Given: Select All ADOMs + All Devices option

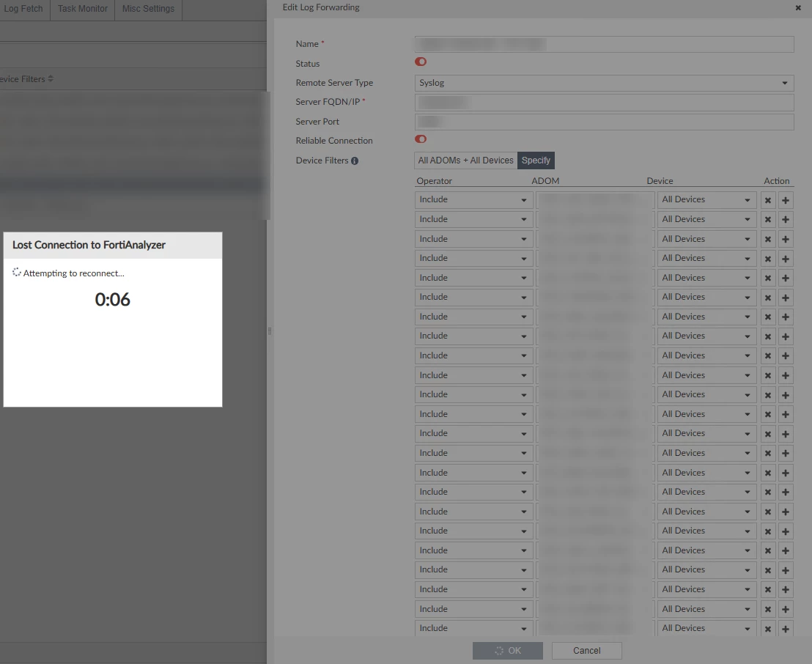Looking at the screenshot, I should (x=465, y=160).
